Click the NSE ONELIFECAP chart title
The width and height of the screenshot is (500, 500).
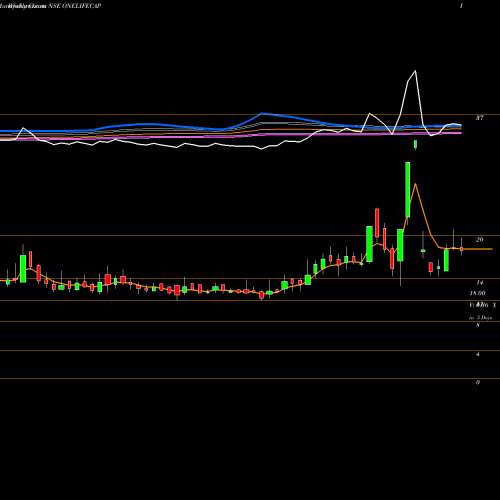click(75, 6)
